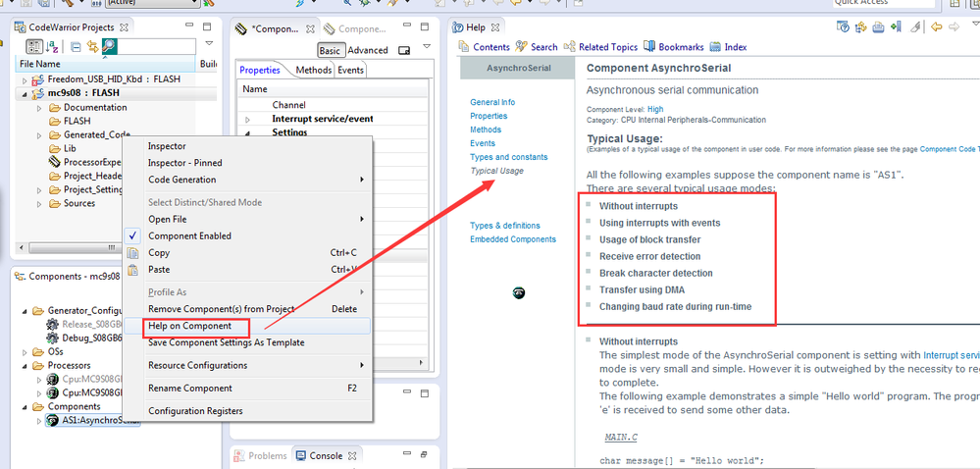Open the Events tab in inspector
Screen dimensions: 980x469
pos(350,70)
